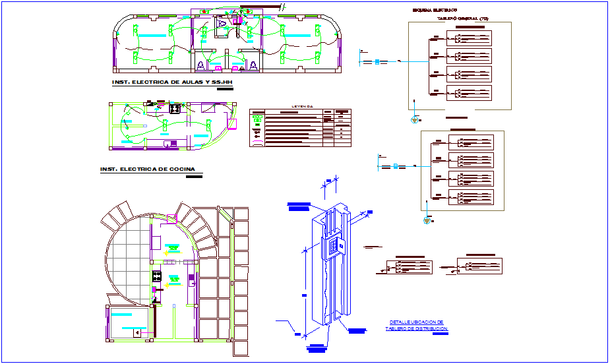Select the toilet fixture in the top-center bathroom
The width and height of the screenshot is (610, 364).
tap(222, 24)
